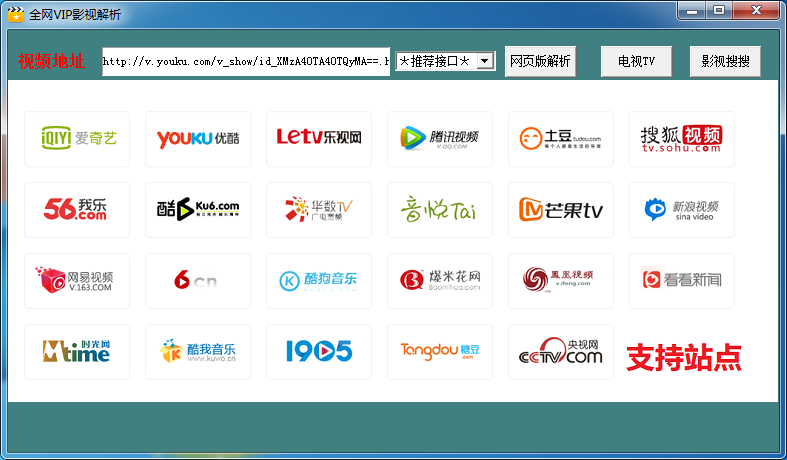Viewport: 787px width, 460px height.
Task: Click the 影视搜搜 search button
Action: (x=725, y=61)
